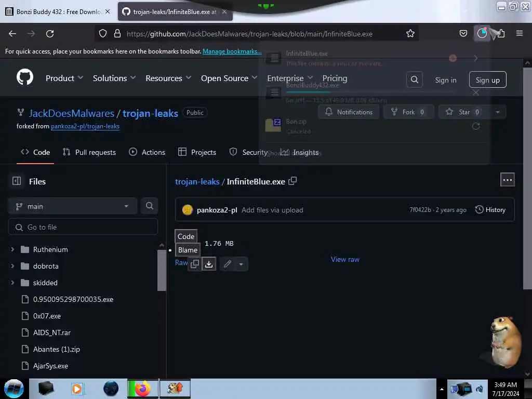Switch to the Firefox taskbar icon
The height and width of the screenshot is (399, 532).
pos(143,389)
